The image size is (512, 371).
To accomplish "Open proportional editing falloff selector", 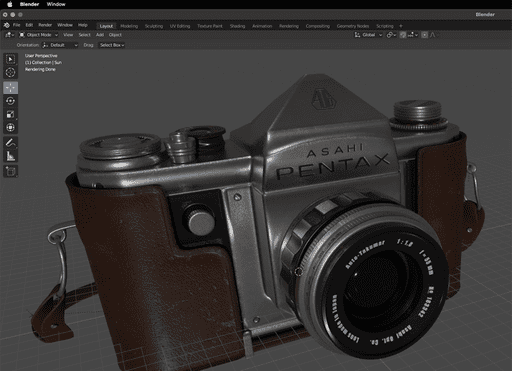I will coord(433,35).
